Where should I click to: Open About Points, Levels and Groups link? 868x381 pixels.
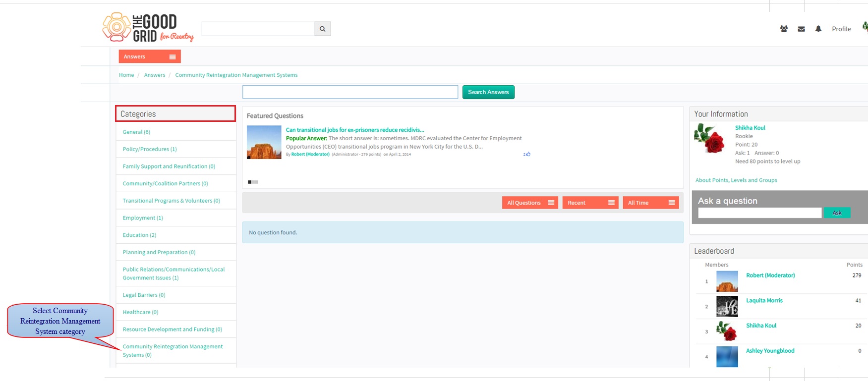pyautogui.click(x=736, y=180)
